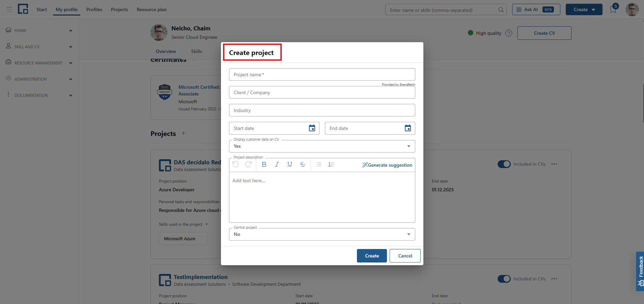644x304 pixels.
Task: Redo in the project description editor
Action: [248, 164]
